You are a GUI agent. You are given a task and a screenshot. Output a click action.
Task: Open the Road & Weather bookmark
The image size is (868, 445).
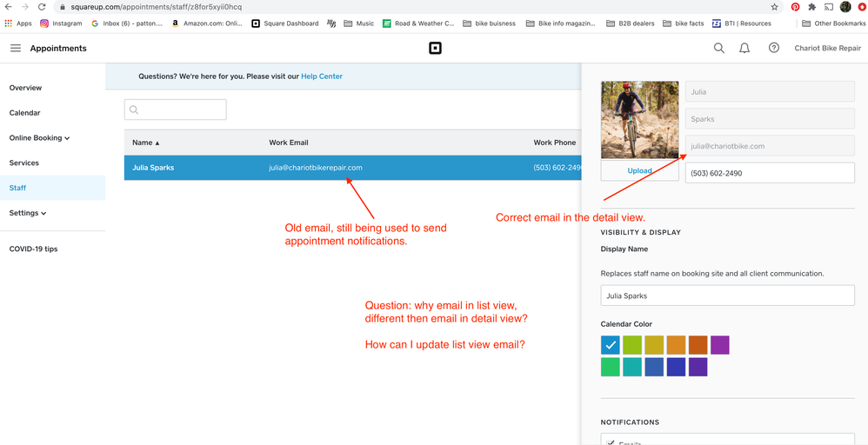point(418,23)
